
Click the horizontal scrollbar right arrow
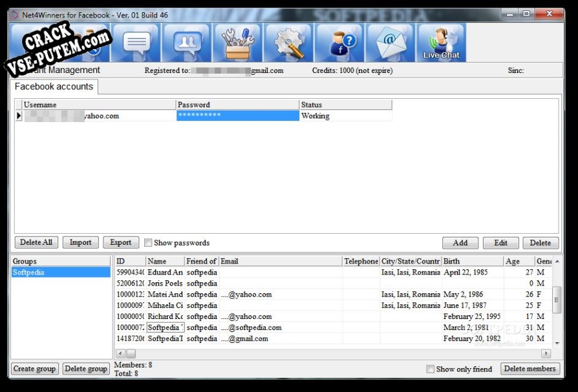click(546, 354)
